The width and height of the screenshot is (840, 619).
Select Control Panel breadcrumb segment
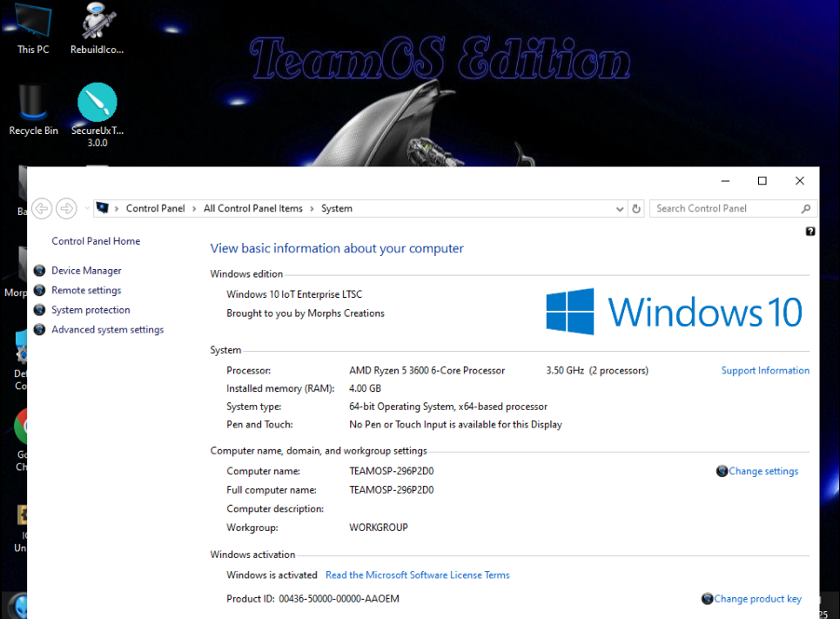155,209
